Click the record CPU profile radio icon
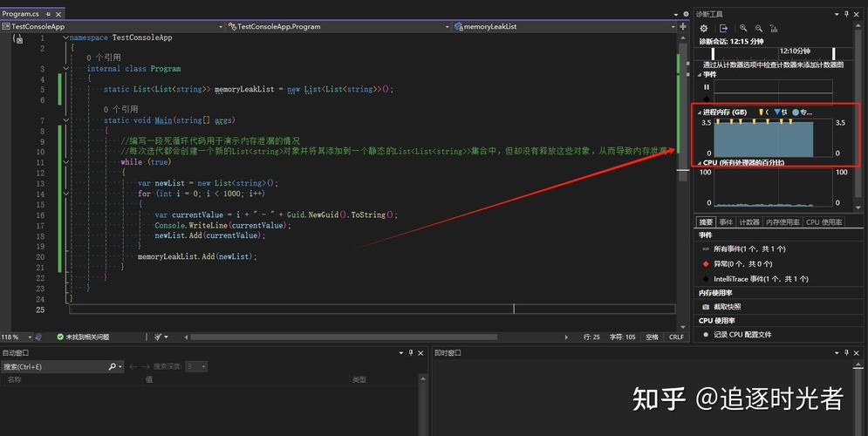Image resolution: width=868 pixels, height=436 pixels. 706,334
